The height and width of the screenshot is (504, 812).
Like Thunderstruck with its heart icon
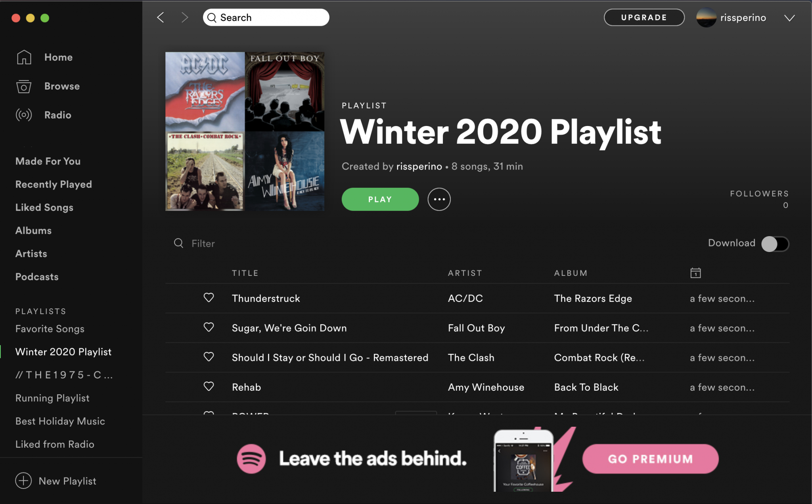pyautogui.click(x=209, y=298)
